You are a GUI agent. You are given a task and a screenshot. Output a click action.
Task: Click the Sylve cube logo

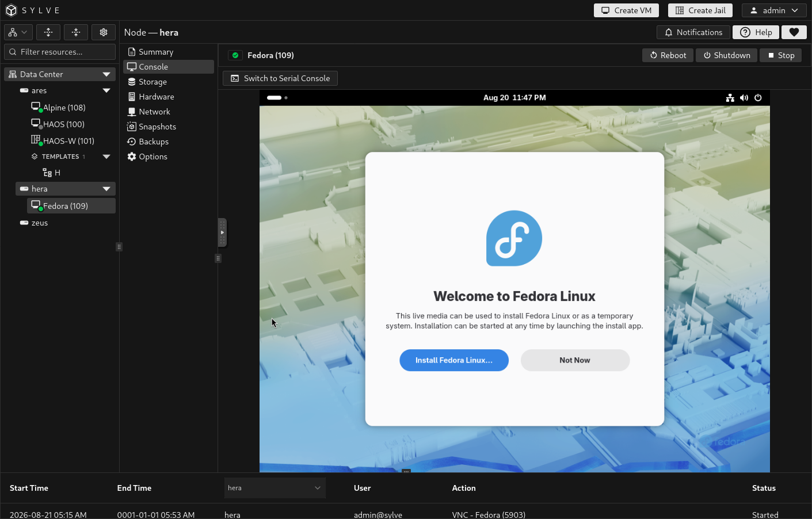pyautogui.click(x=11, y=10)
